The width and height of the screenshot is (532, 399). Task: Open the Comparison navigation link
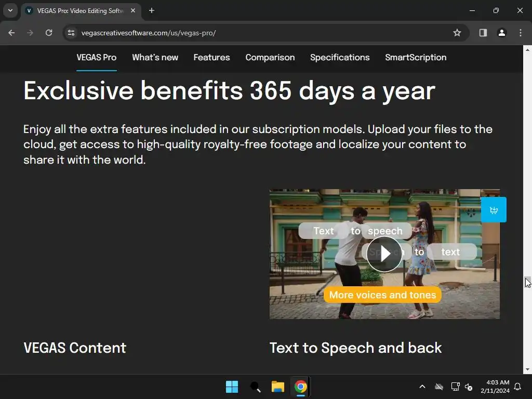[270, 57]
